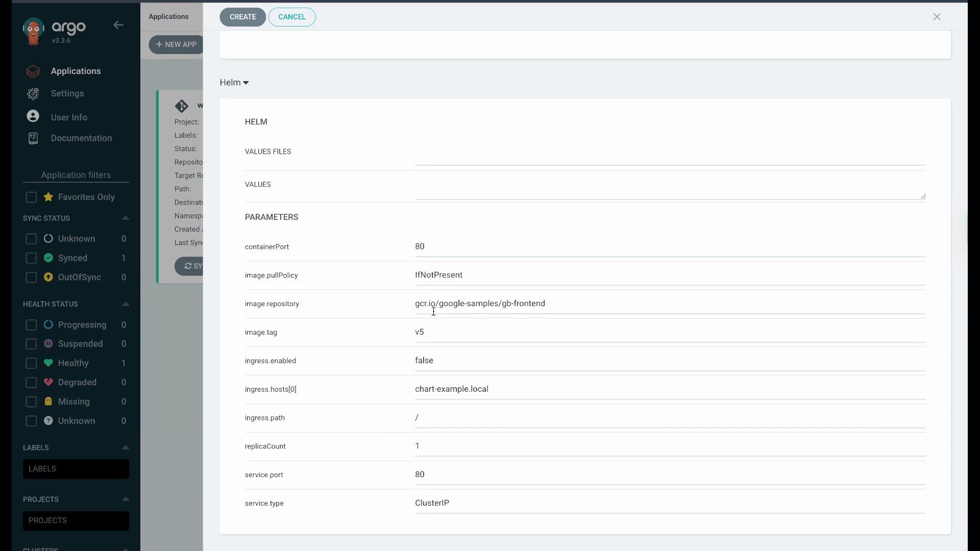This screenshot has width=980, height=551.
Task: Edit the image.tag field
Action: coord(670,333)
